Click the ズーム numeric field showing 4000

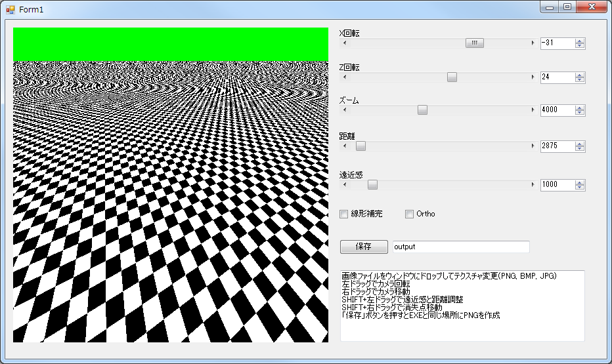(557, 110)
